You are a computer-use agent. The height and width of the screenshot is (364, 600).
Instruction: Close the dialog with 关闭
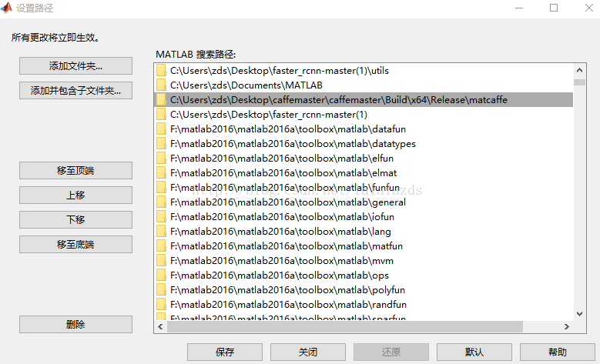[308, 352]
